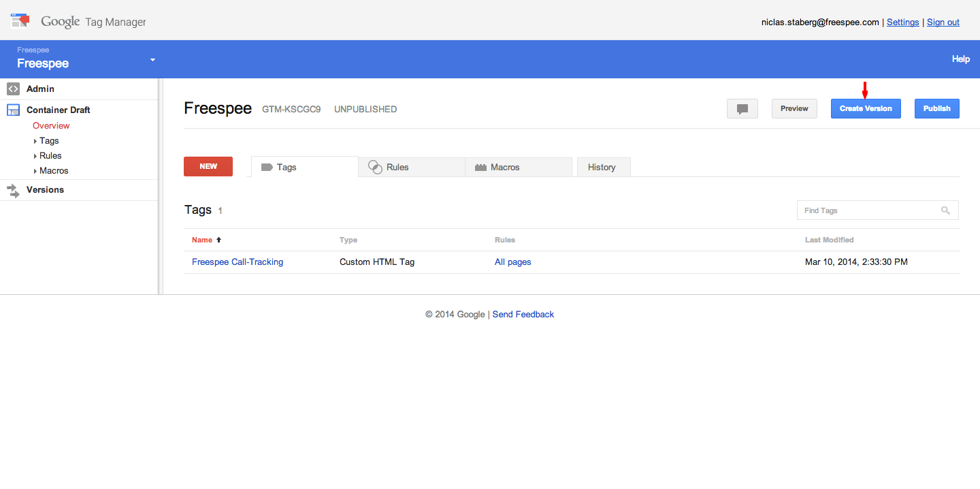Open the History tab
This screenshot has width=980, height=489.
[x=604, y=167]
